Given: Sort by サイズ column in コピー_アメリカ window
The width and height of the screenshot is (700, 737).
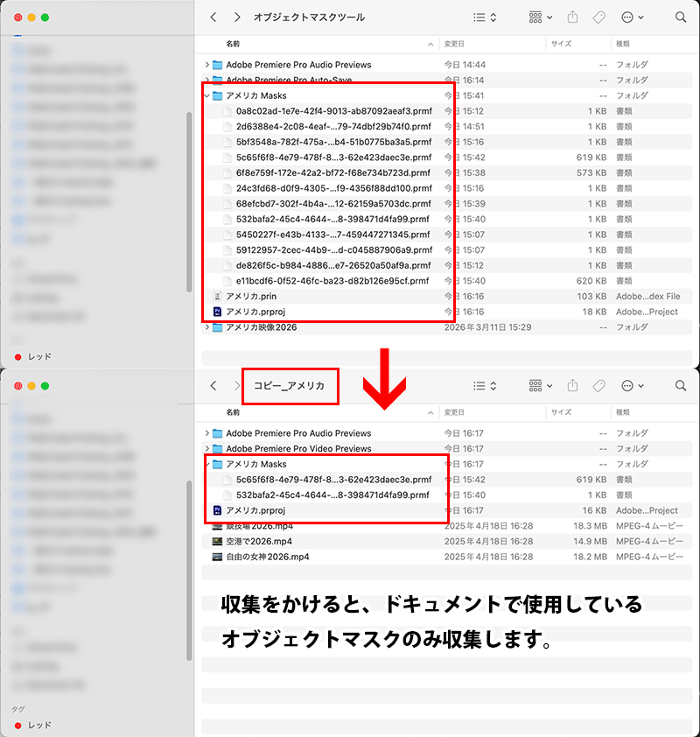Looking at the screenshot, I should click(x=561, y=412).
